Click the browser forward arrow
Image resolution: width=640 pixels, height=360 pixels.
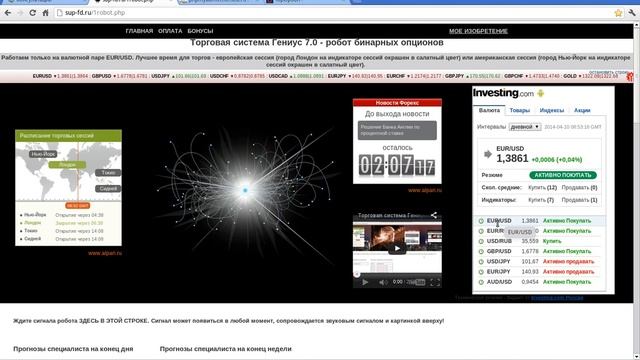pyautogui.click(x=20, y=13)
